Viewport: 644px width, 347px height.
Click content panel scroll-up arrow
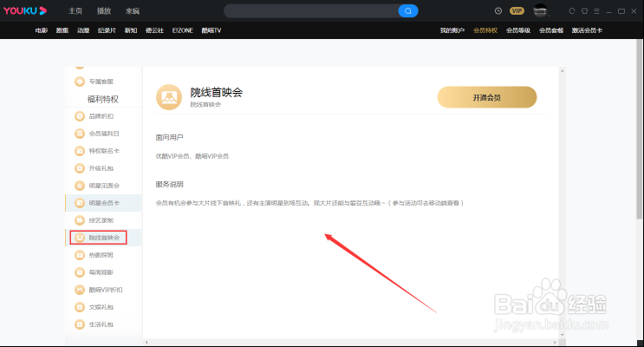(563, 71)
